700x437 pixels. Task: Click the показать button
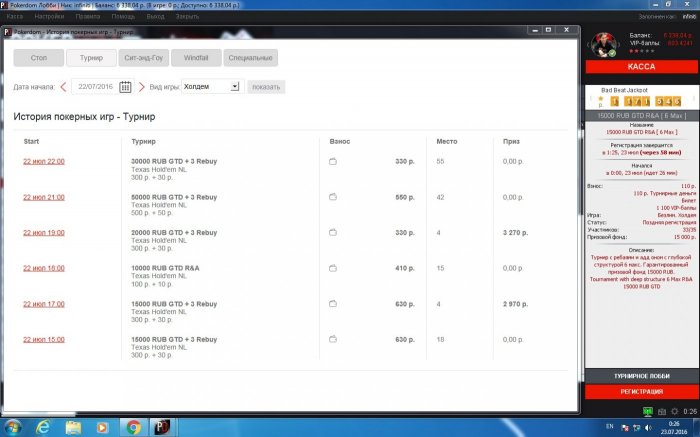[x=266, y=87]
